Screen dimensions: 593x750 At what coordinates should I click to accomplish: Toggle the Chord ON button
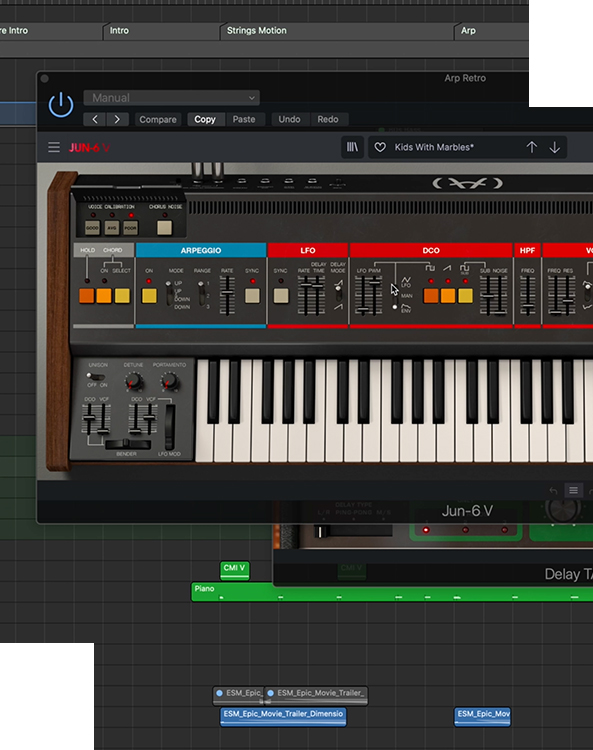[x=104, y=296]
